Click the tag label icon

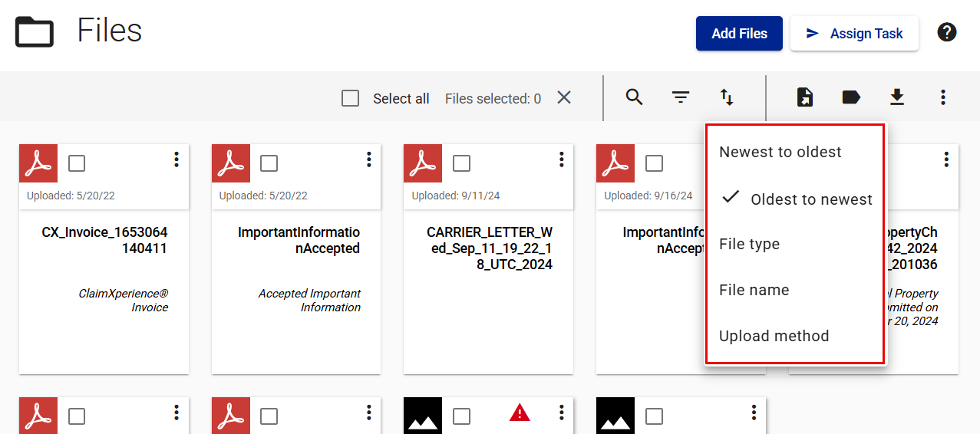click(851, 97)
